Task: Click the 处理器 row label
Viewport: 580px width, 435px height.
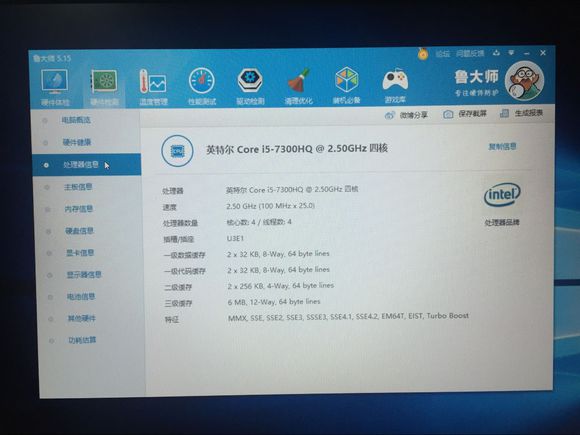Action: (173, 191)
